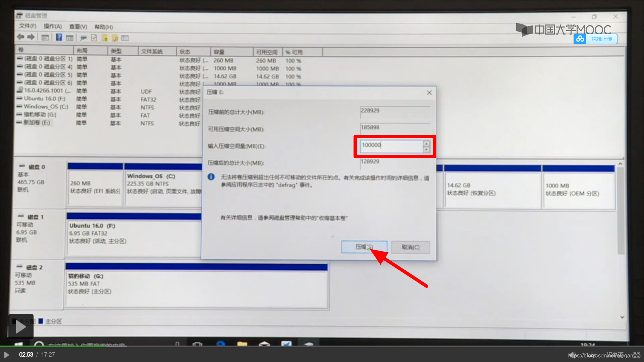
Task: Click the large play button overlay
Action: click(x=21, y=326)
